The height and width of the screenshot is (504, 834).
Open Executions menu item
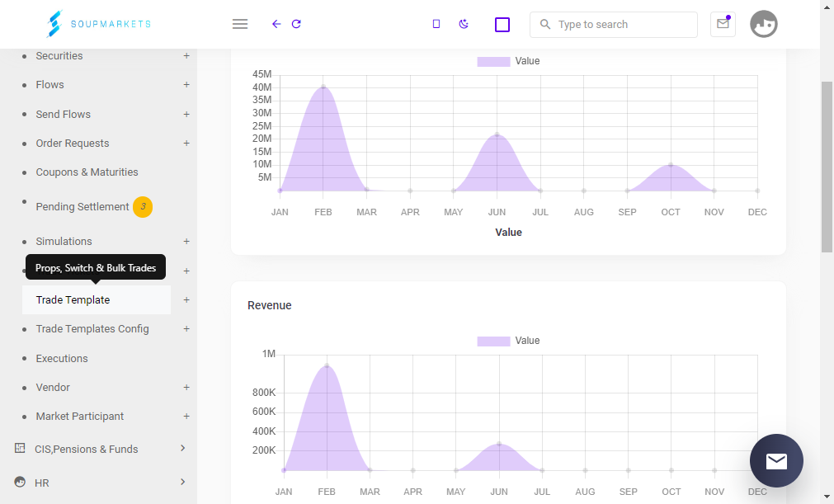(62, 358)
